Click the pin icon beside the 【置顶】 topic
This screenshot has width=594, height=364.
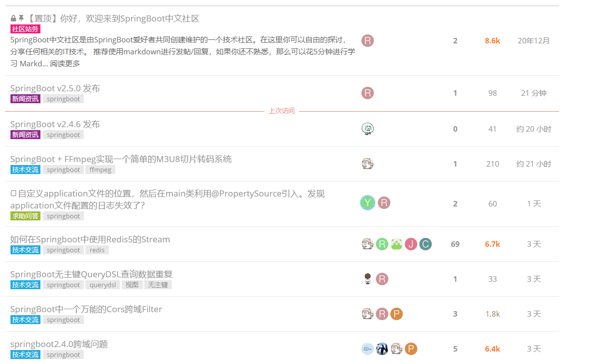[x=21, y=18]
